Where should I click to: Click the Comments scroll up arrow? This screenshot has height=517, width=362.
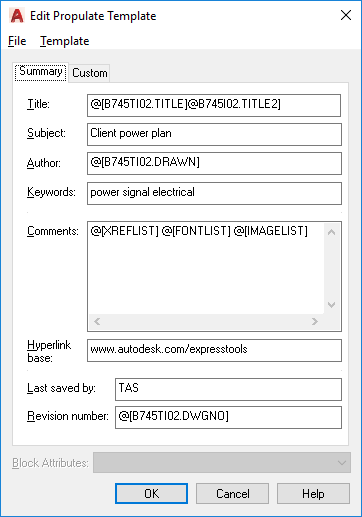331,232
